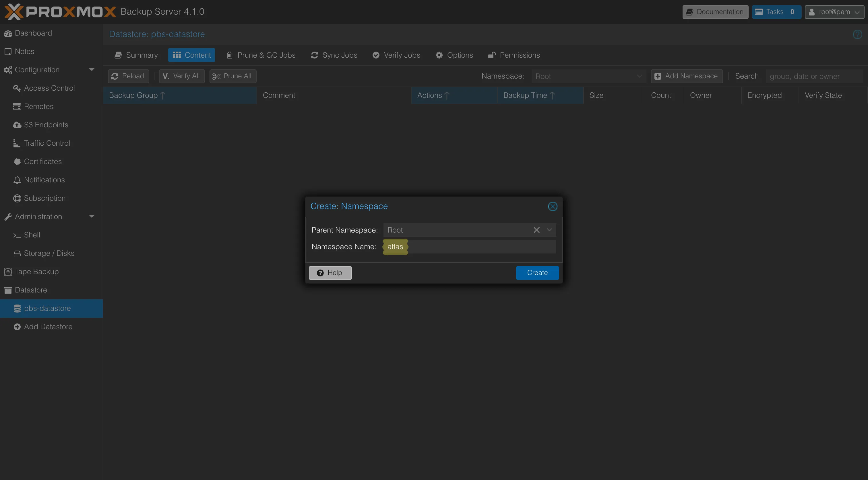Switch to Sync Jobs tab
The height and width of the screenshot is (480, 868).
point(334,55)
